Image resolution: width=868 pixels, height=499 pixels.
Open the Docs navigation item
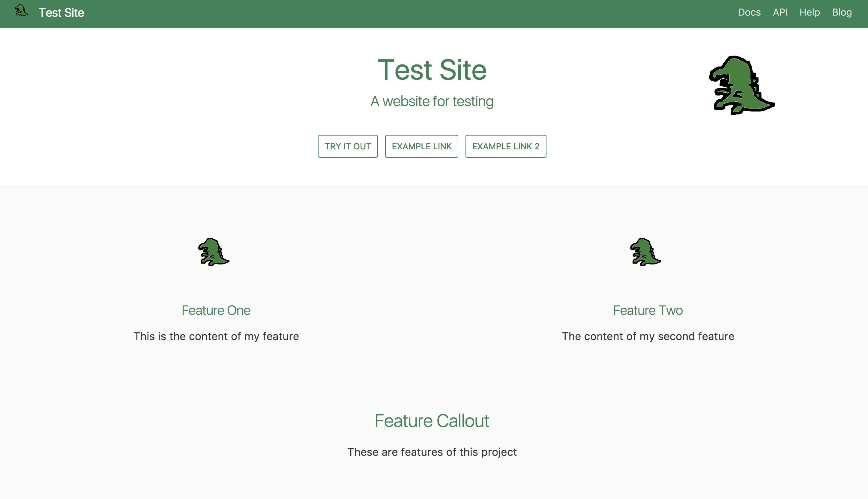pyautogui.click(x=749, y=12)
